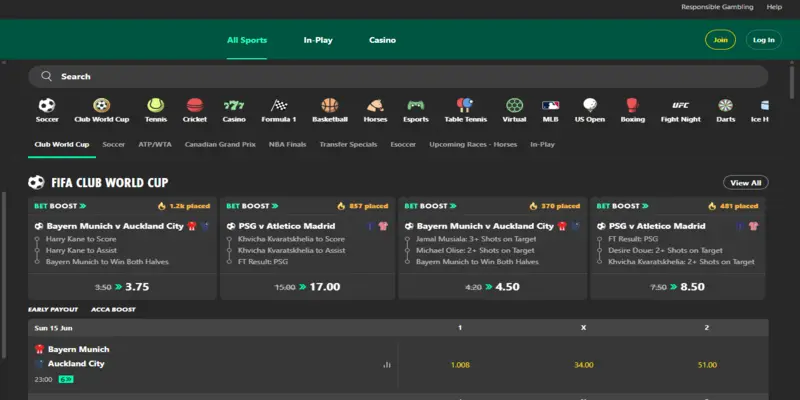Click the search magnifier icon
800x400 pixels.
(x=46, y=77)
